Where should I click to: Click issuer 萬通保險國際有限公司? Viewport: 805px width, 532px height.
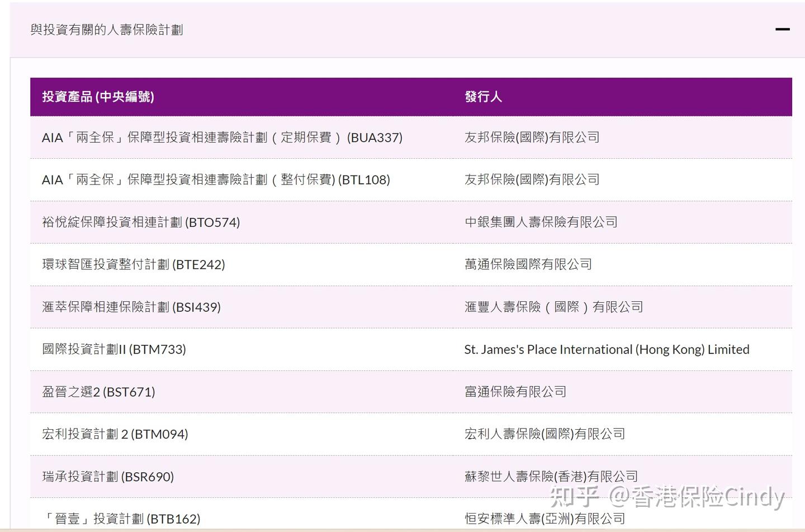pyautogui.click(x=528, y=264)
